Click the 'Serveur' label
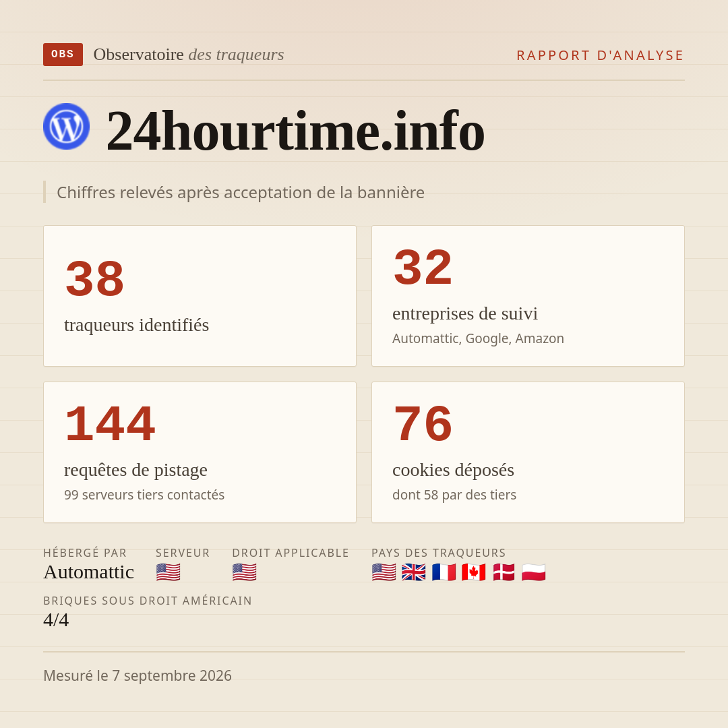This screenshot has height=728, width=728. pos(183,553)
